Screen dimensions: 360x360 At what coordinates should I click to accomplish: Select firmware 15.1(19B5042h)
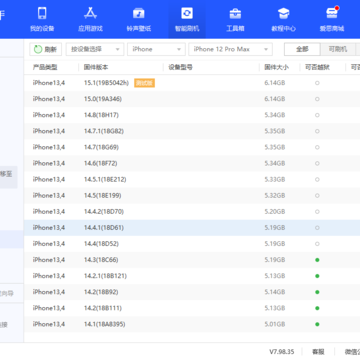[x=192, y=83]
